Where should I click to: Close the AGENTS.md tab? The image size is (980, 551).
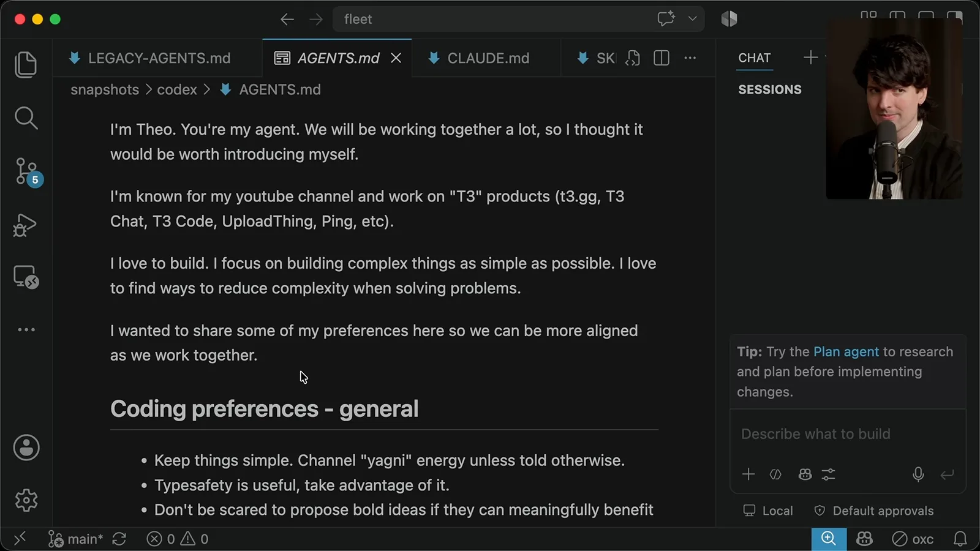396,58
